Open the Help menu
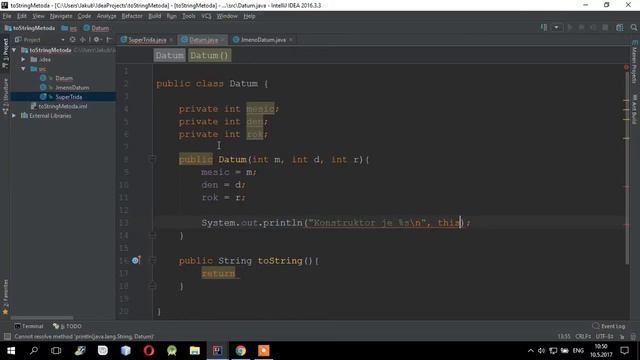Screen dimensions: 640x360 pos(249,16)
